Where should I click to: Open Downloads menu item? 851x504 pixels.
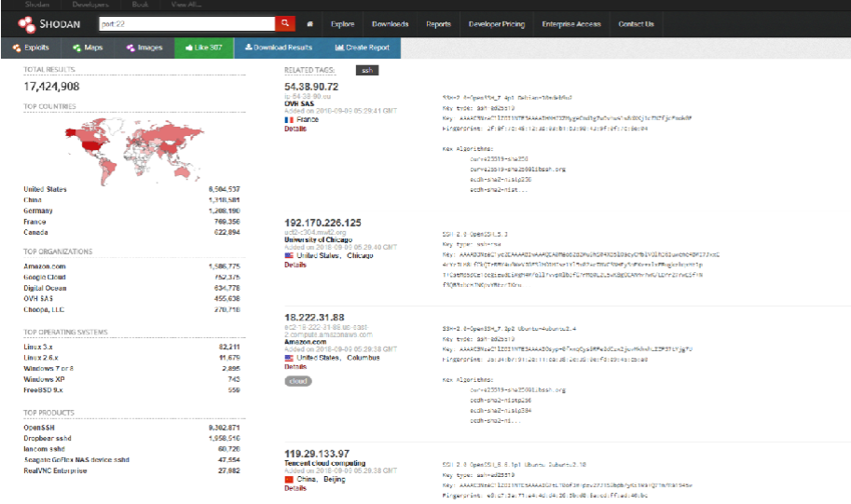[391, 24]
